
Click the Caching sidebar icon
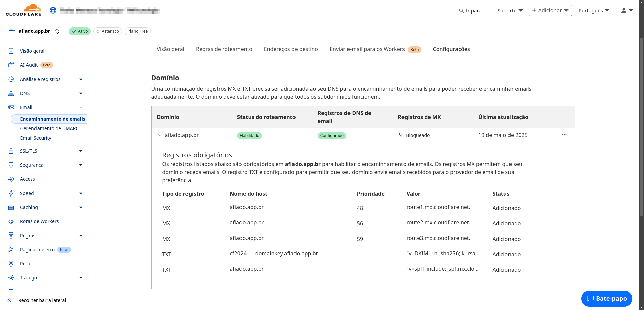[11, 207]
